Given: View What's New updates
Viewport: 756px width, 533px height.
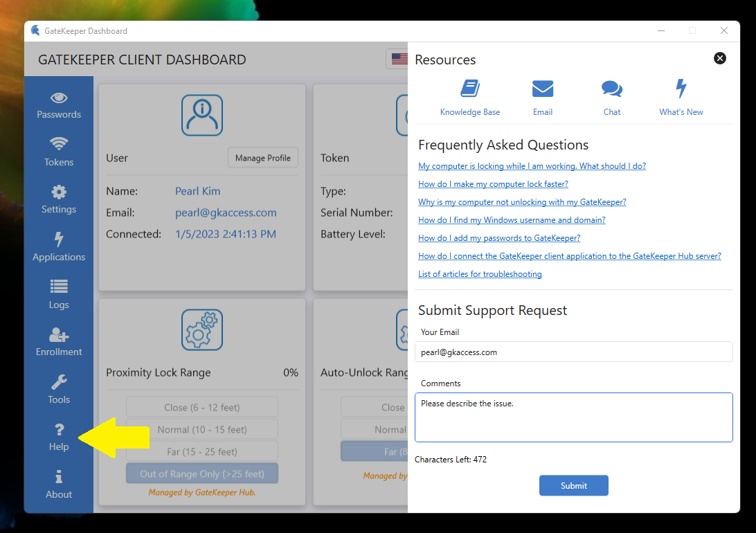Looking at the screenshot, I should pos(681,98).
